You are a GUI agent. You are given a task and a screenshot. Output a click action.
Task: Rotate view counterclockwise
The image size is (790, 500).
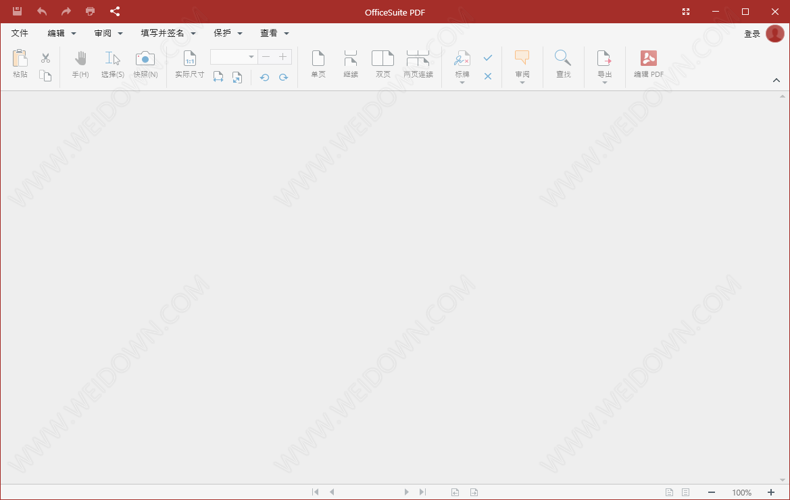(x=264, y=77)
